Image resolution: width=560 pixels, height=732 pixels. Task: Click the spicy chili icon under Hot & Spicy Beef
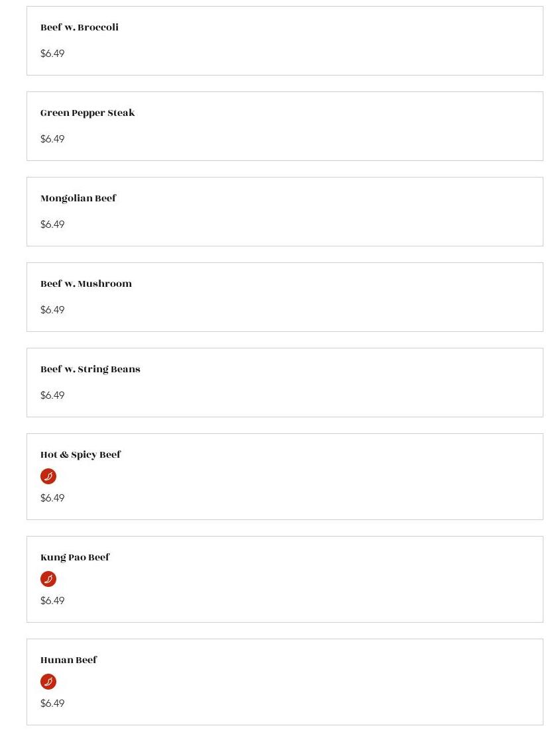[48, 476]
